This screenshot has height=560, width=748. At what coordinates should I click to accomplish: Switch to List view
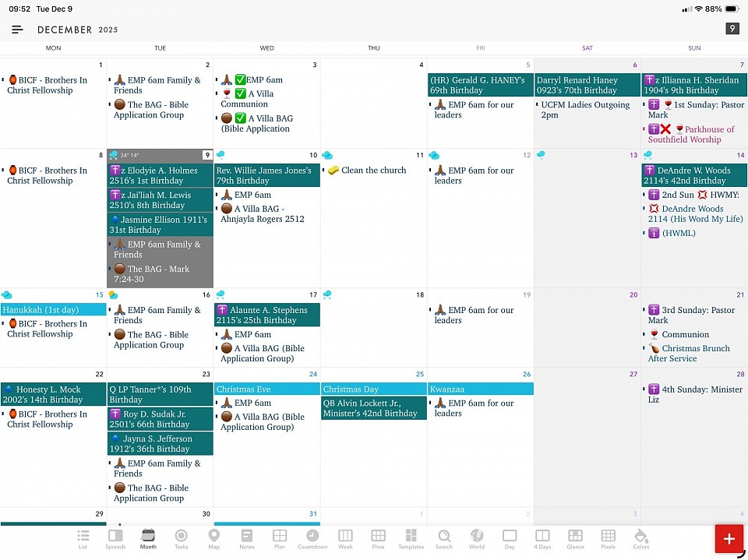pos(83,539)
